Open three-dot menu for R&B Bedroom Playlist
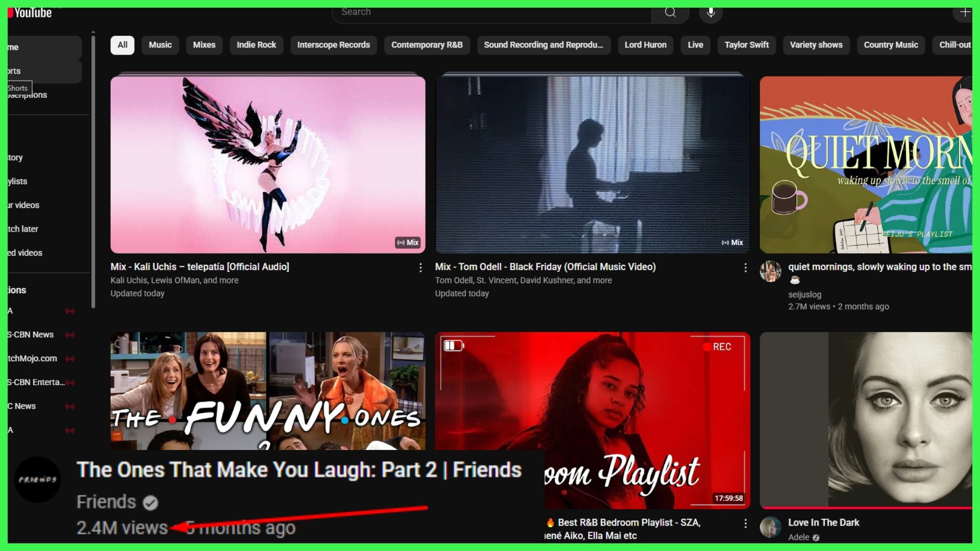The height and width of the screenshot is (551, 980). (745, 523)
